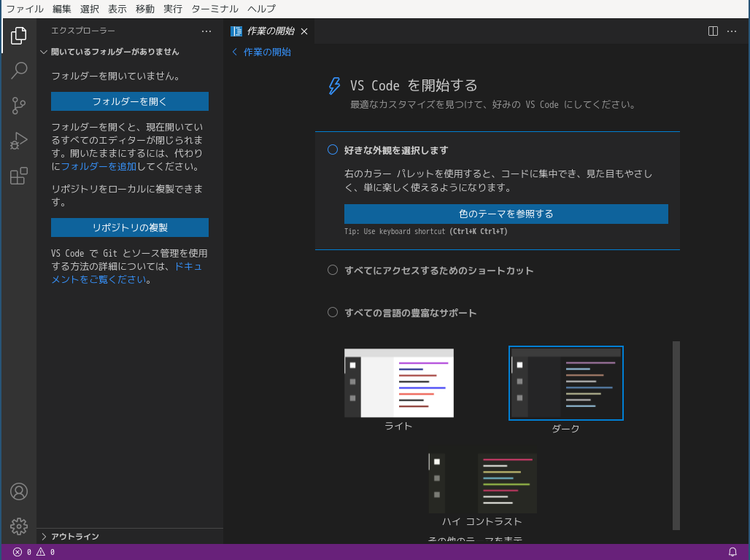This screenshot has height=560, width=750.
Task: Choose the ライト theme thumbnail
Action: tap(399, 383)
